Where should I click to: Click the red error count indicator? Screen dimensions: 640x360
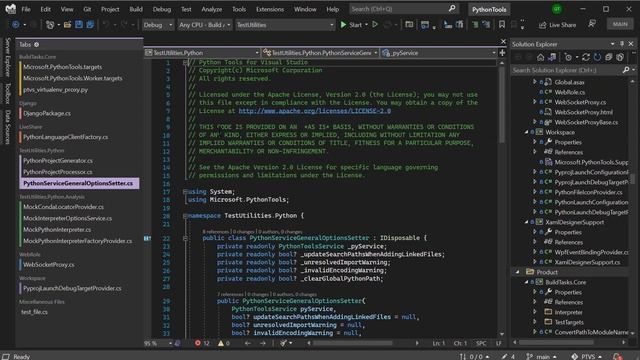tap(202, 343)
